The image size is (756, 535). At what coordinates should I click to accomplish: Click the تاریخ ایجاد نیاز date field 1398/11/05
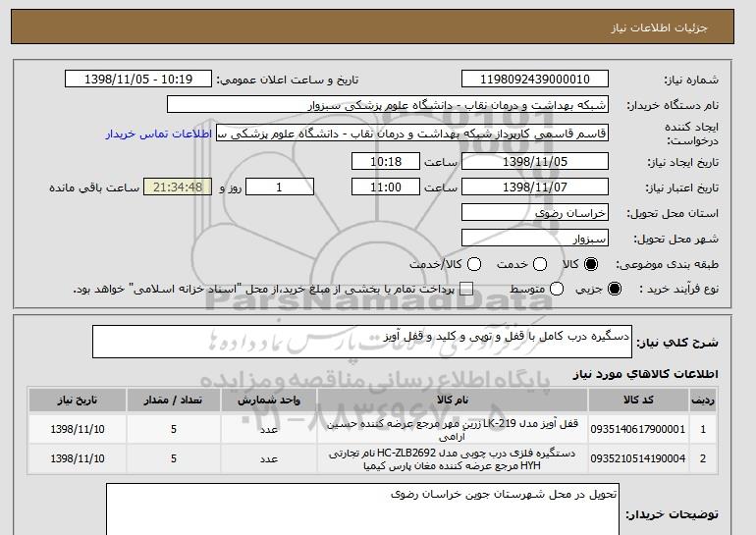pyautogui.click(x=535, y=161)
